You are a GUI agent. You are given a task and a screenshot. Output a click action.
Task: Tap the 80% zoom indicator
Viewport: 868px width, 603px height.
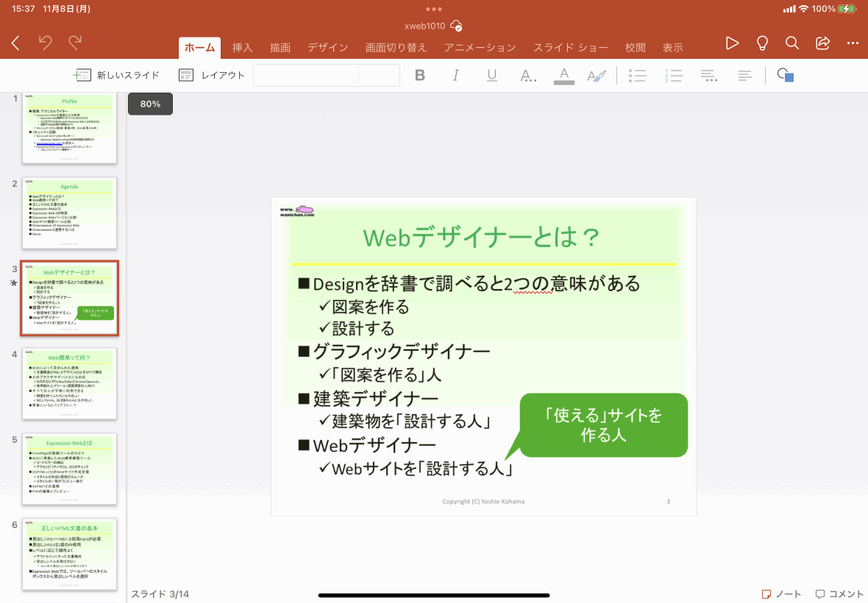[x=150, y=104]
